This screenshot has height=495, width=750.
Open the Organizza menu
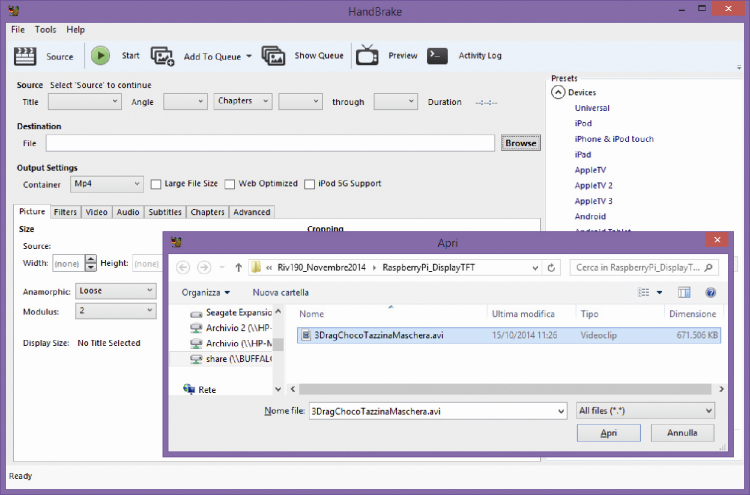(206, 292)
